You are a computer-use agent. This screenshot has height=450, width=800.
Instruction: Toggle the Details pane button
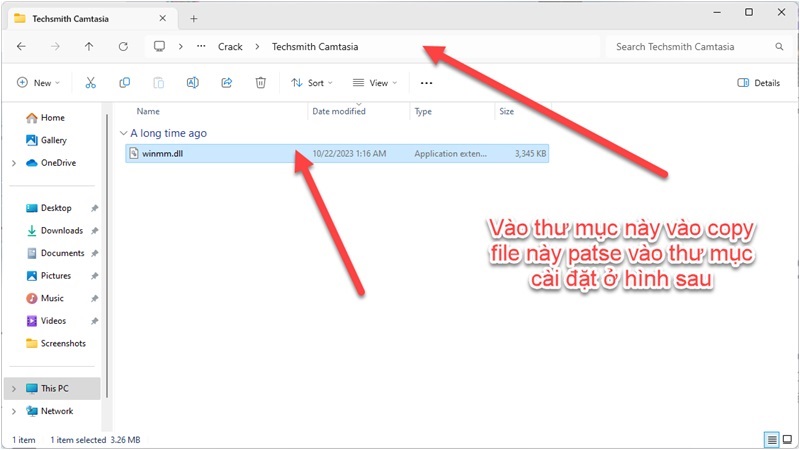pos(759,83)
